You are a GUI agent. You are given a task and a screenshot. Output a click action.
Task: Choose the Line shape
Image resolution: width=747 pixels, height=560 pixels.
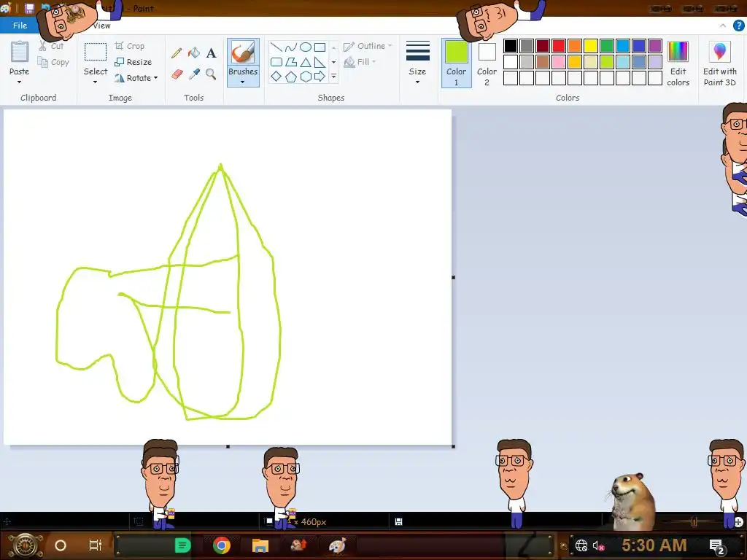(x=276, y=47)
